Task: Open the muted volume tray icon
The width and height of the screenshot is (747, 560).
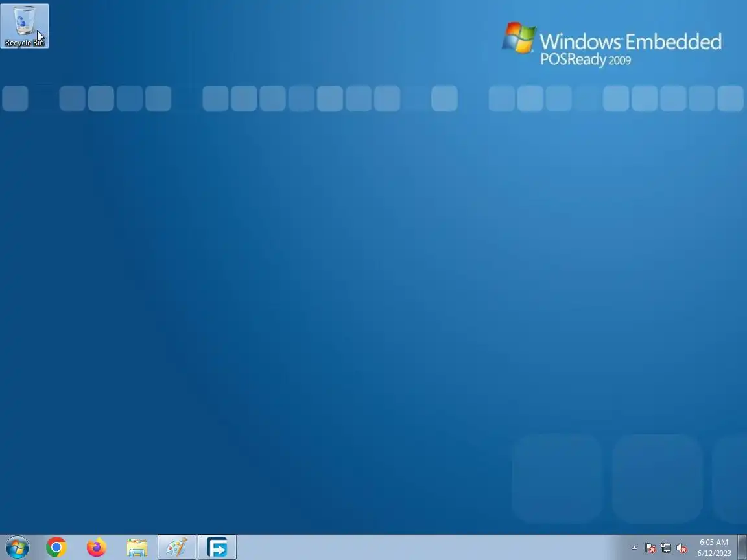Action: click(x=682, y=548)
